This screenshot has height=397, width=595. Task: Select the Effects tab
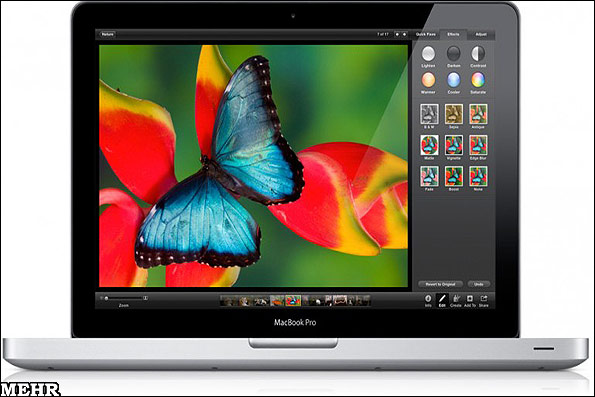[x=453, y=34]
